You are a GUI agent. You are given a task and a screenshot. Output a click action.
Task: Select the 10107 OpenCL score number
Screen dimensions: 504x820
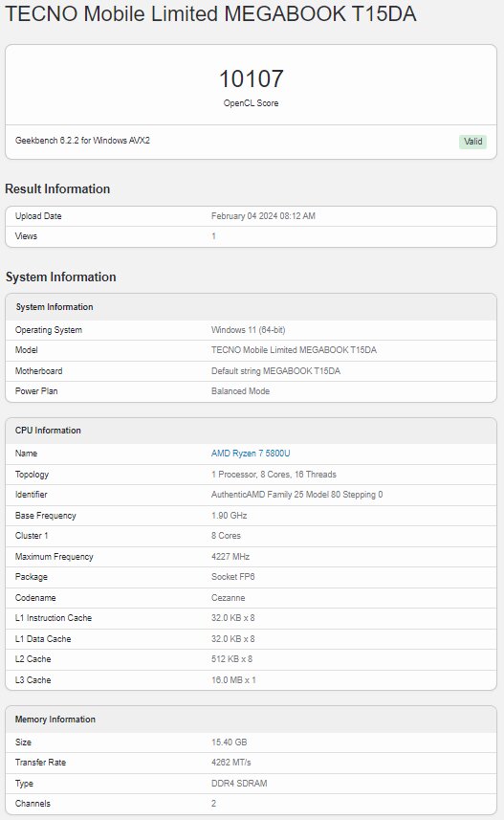click(251, 79)
